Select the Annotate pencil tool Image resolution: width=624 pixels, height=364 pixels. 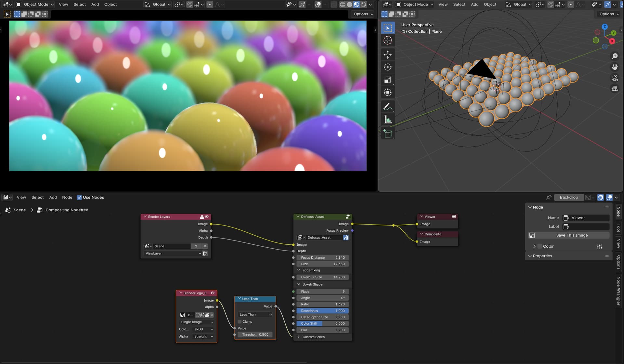388,107
